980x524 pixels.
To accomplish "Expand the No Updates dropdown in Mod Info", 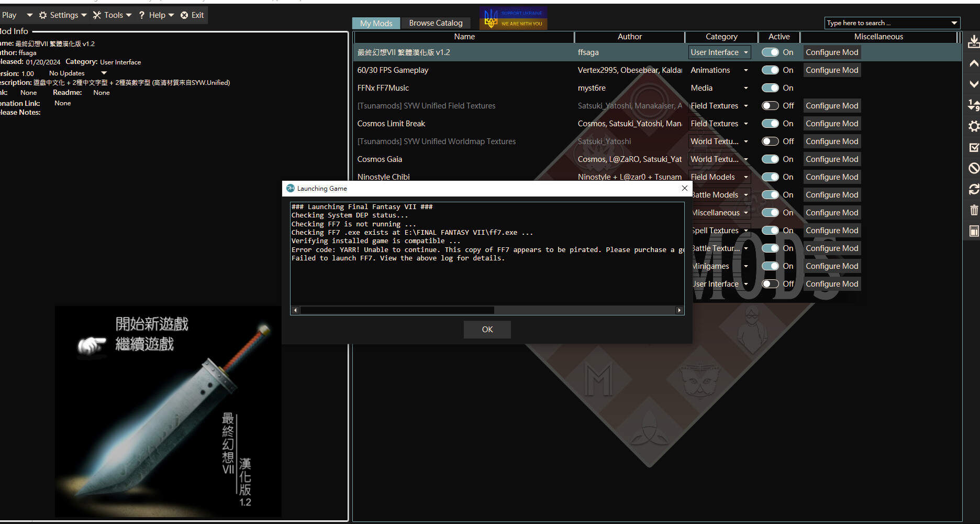I will click(x=103, y=73).
